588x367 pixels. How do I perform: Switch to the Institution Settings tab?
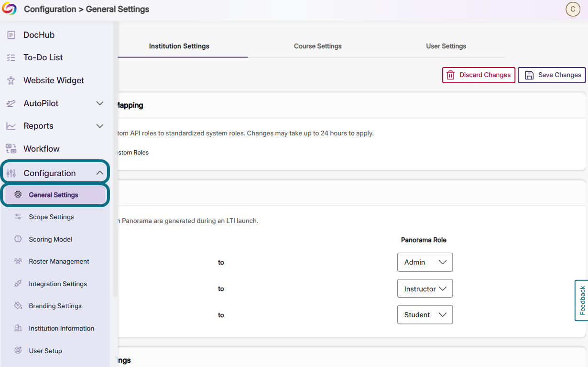(x=179, y=46)
